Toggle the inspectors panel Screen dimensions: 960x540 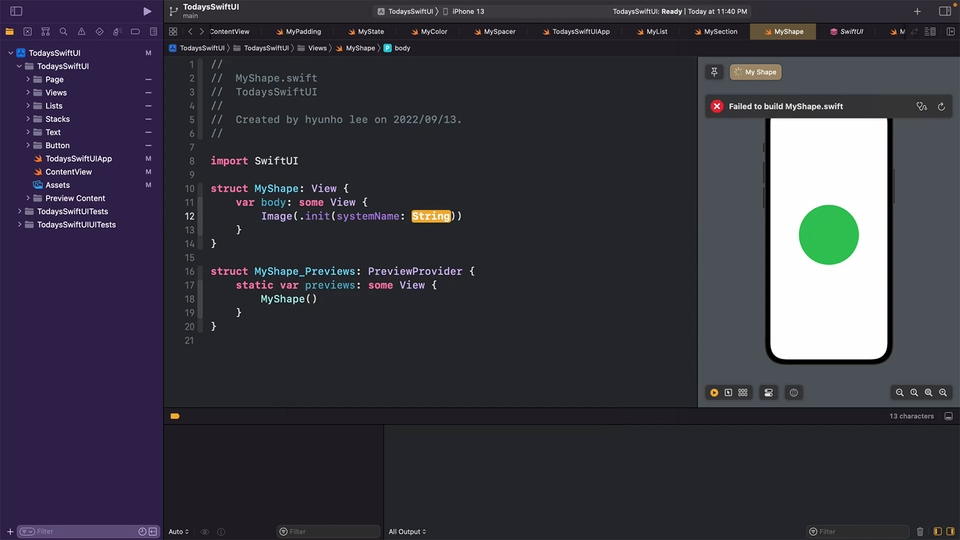pyautogui.click(x=945, y=11)
